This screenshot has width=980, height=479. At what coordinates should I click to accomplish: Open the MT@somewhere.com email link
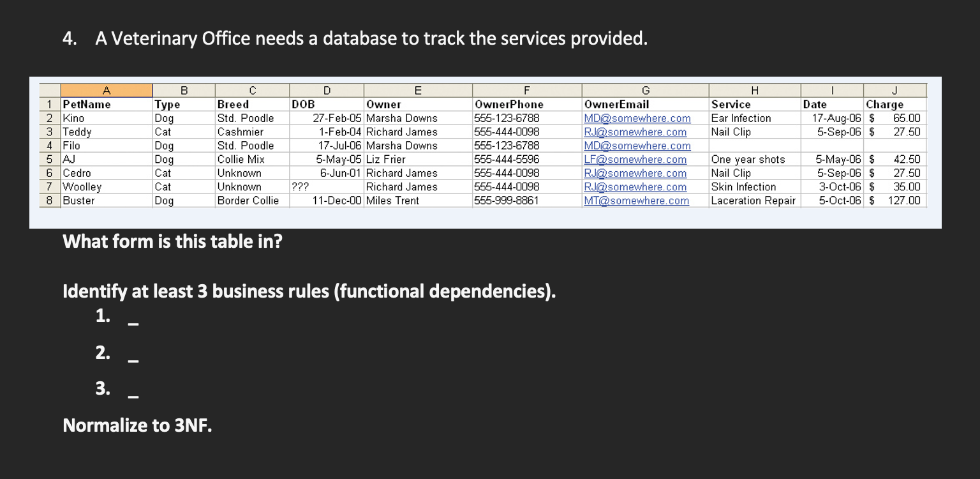coord(637,201)
